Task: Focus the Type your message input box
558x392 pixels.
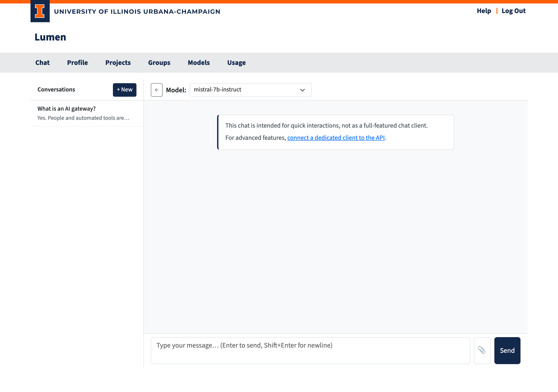Action: click(x=310, y=350)
